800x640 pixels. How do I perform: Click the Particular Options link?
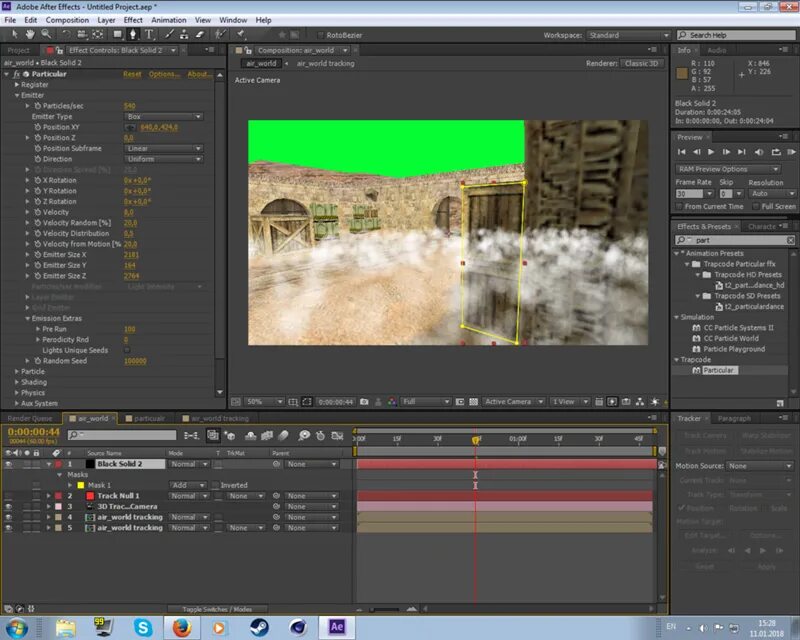pos(164,74)
